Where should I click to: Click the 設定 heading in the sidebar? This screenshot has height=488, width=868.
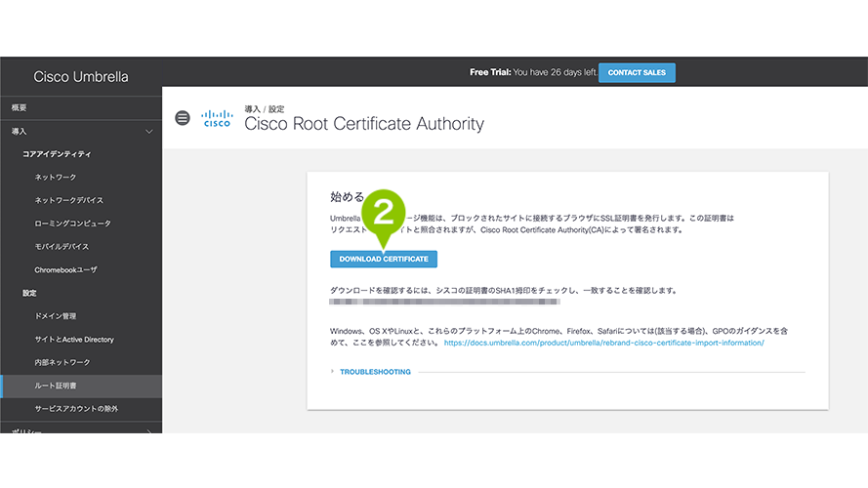point(29,293)
